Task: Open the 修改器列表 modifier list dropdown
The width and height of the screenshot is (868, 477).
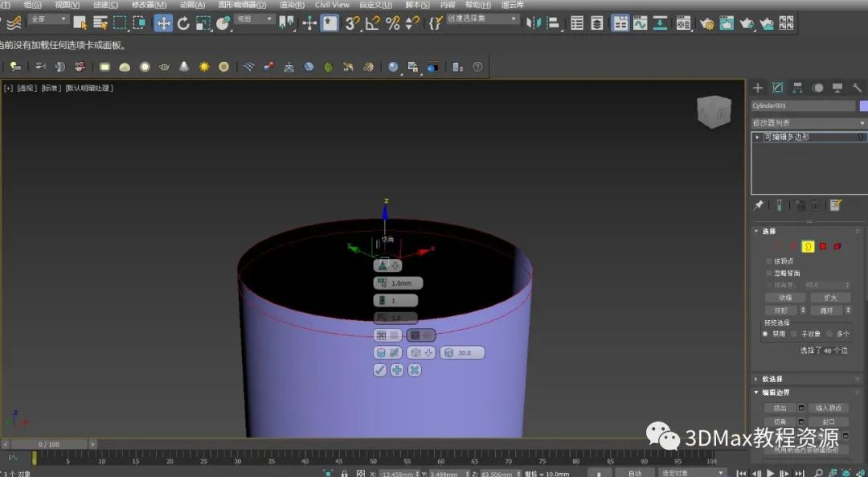Action: click(x=809, y=123)
